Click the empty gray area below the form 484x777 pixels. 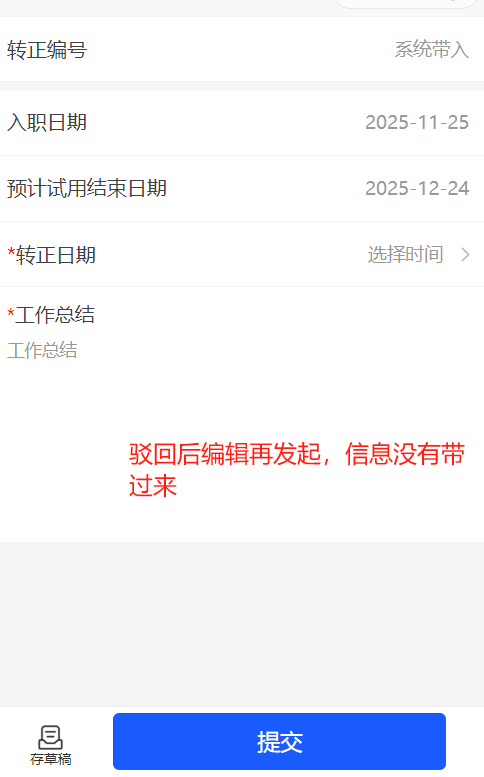[x=242, y=624]
